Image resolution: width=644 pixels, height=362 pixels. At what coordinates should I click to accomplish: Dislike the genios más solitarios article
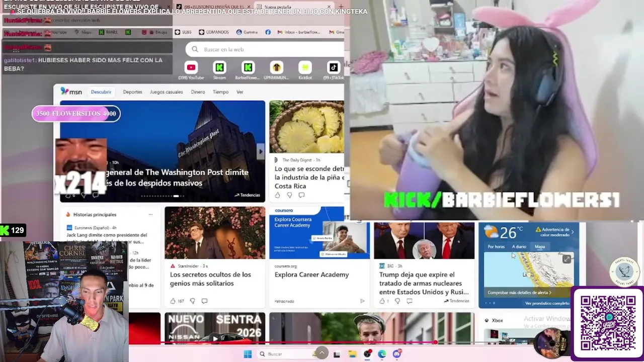192,301
